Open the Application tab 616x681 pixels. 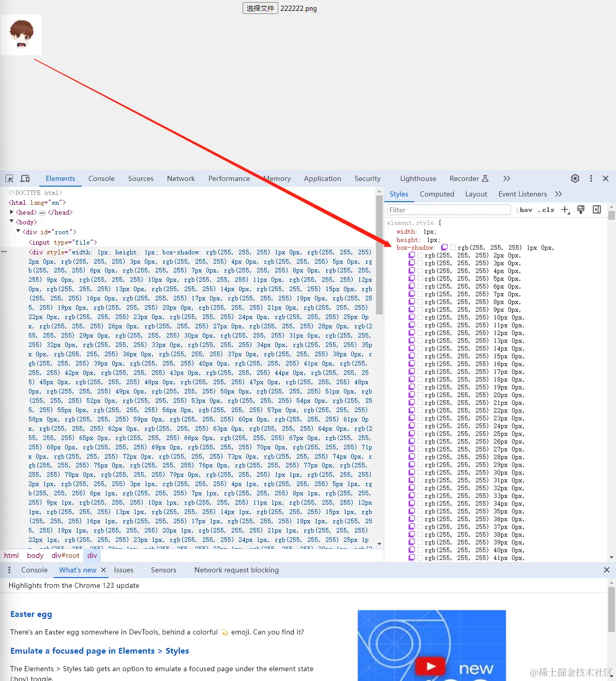pyautogui.click(x=323, y=178)
